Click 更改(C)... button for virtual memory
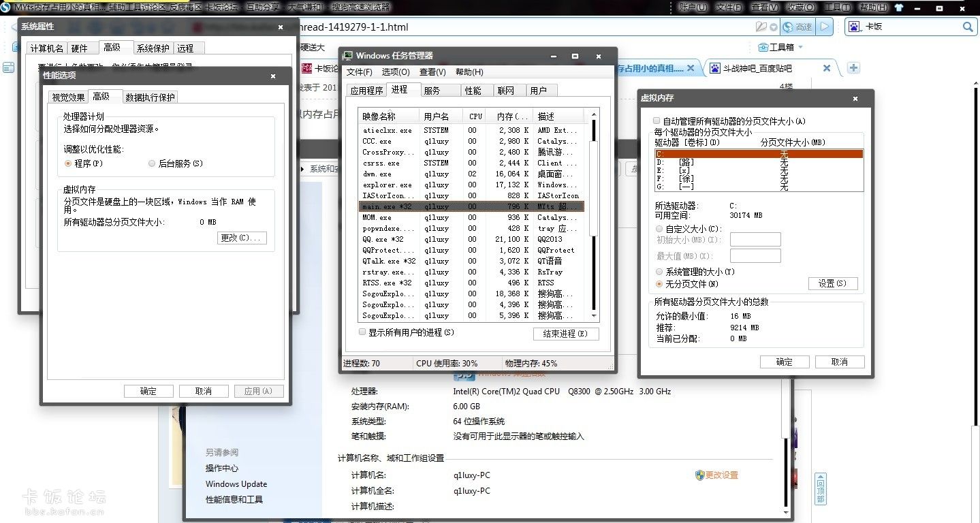The image size is (980, 523). pyautogui.click(x=241, y=238)
